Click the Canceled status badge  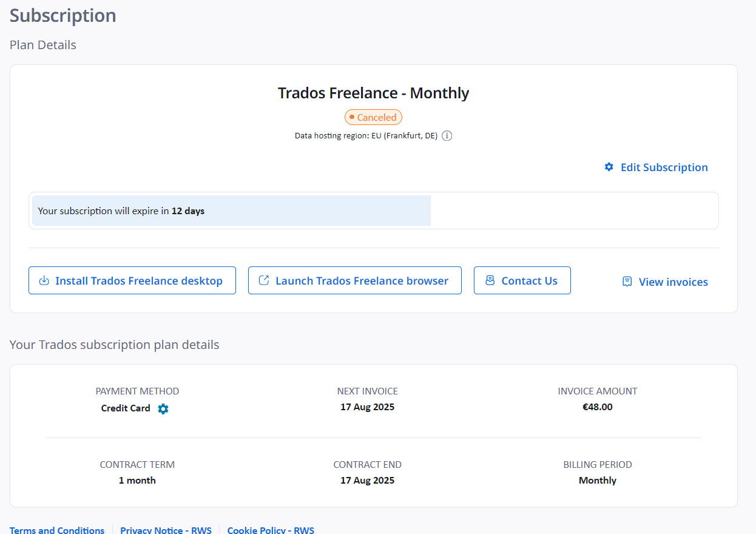pyautogui.click(x=373, y=117)
